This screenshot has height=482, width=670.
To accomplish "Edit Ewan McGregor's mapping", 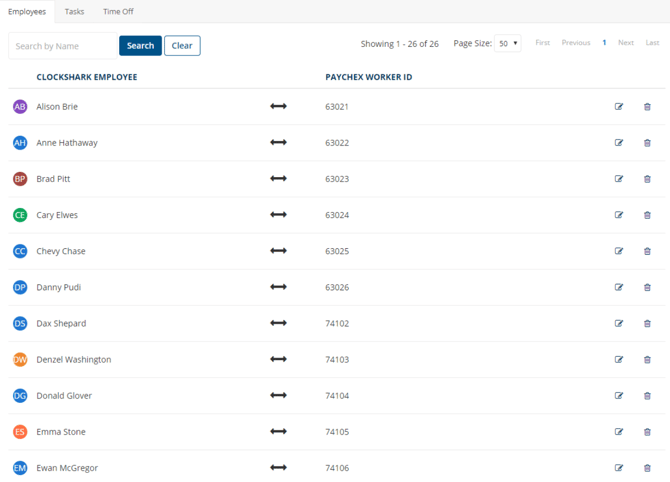I will coord(619,468).
